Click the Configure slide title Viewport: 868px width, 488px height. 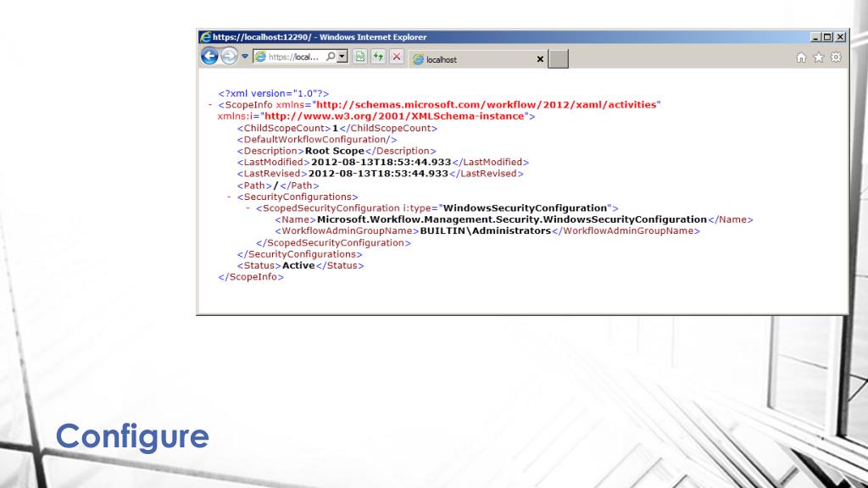(x=132, y=438)
